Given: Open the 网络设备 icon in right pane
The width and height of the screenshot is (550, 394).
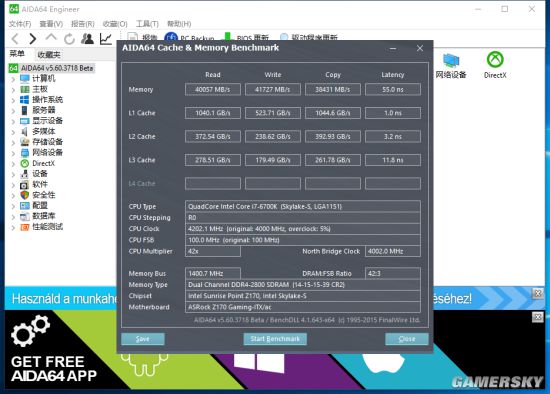Looking at the screenshot, I should (x=451, y=66).
